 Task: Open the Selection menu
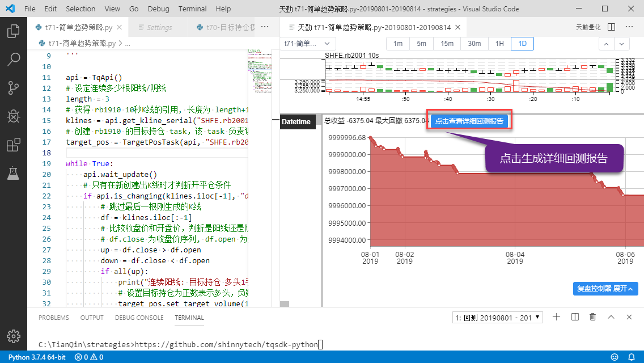80,9
